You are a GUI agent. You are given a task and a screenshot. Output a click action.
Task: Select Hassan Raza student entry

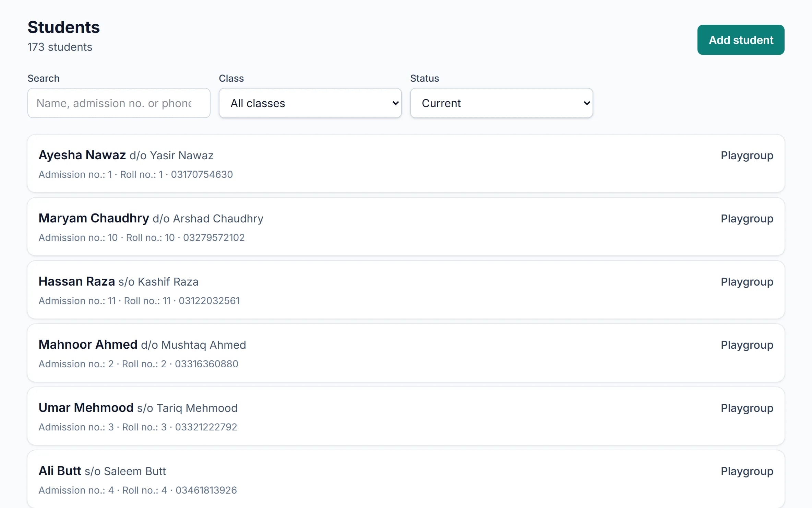point(406,290)
